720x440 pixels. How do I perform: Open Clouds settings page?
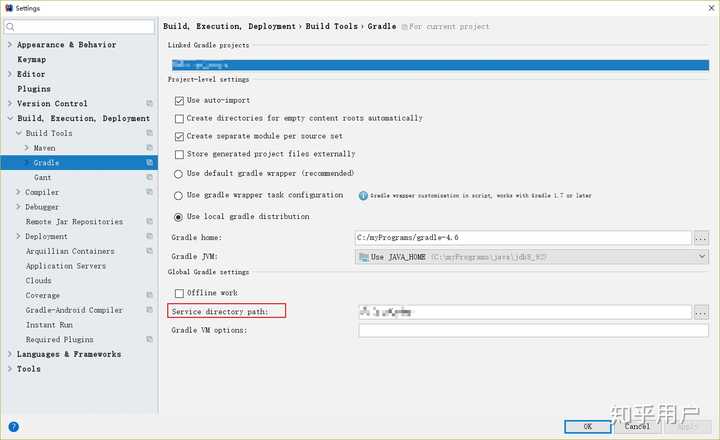39,280
